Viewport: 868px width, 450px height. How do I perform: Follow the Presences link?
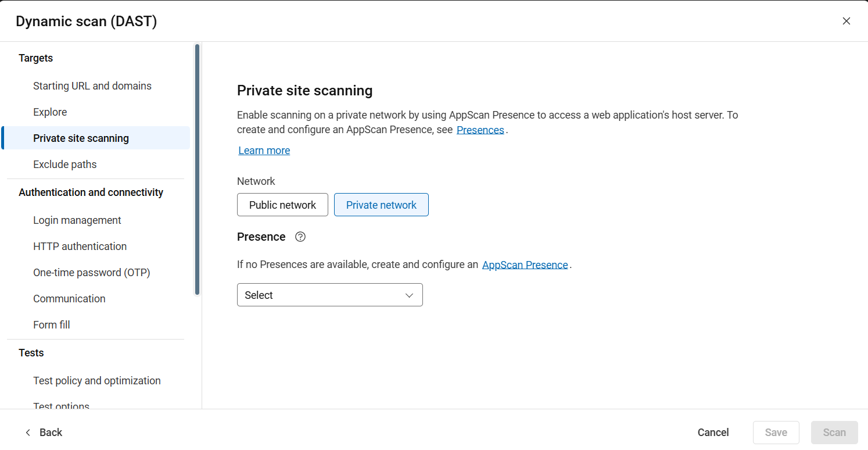[480, 130]
